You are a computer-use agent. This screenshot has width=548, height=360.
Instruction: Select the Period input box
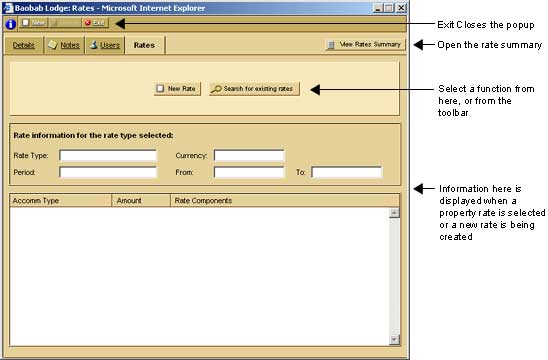108,172
